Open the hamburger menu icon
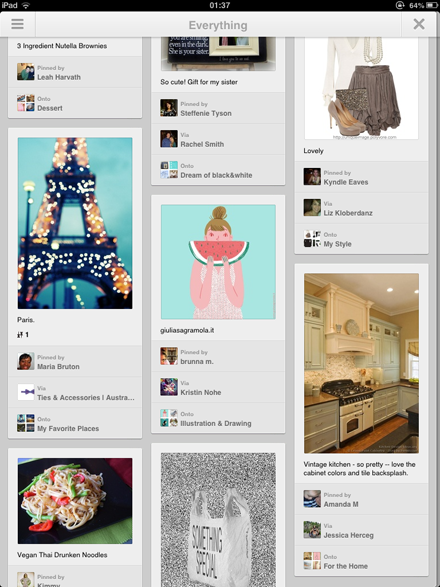Screen dimensions: 440x587 coord(18,24)
